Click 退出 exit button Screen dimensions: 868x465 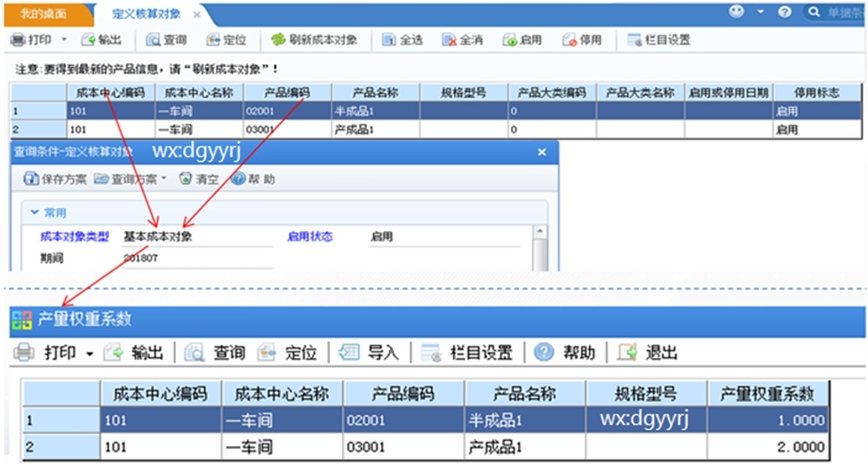point(647,352)
